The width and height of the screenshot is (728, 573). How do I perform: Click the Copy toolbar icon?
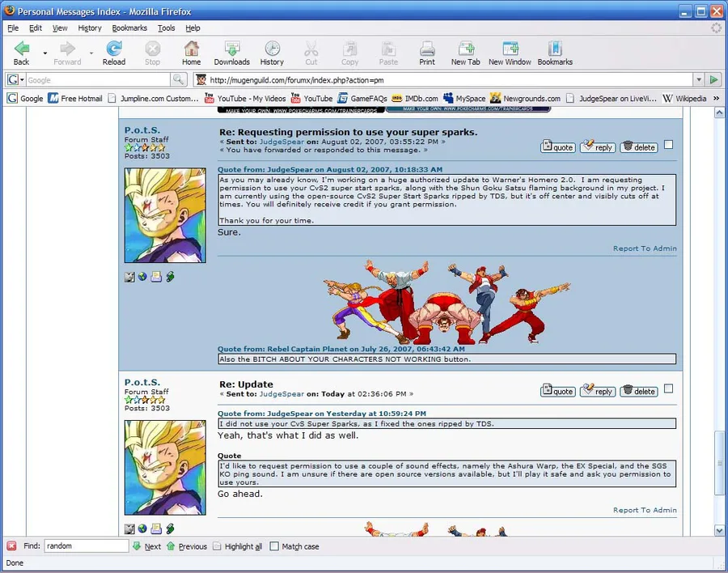tap(349, 53)
